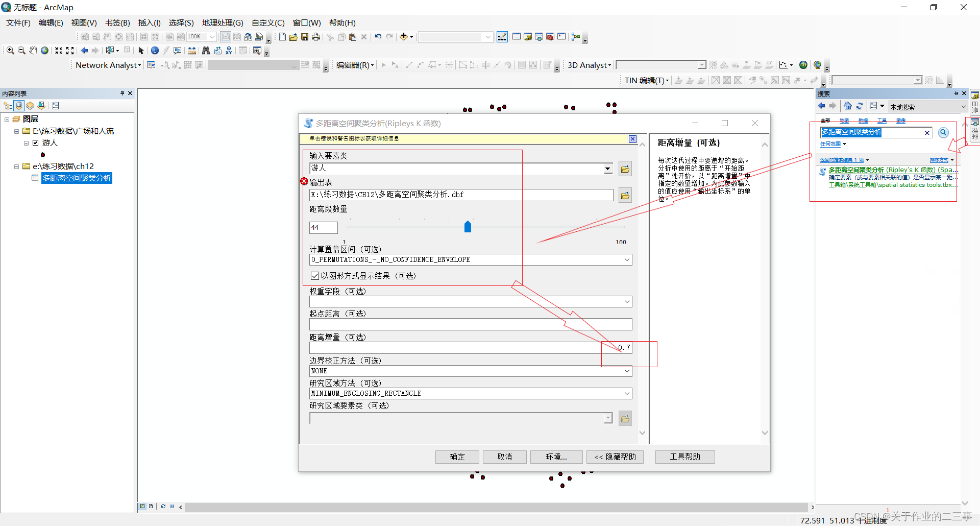This screenshot has width=980, height=526.
Task: Clear search text with X button
Action: click(x=927, y=133)
